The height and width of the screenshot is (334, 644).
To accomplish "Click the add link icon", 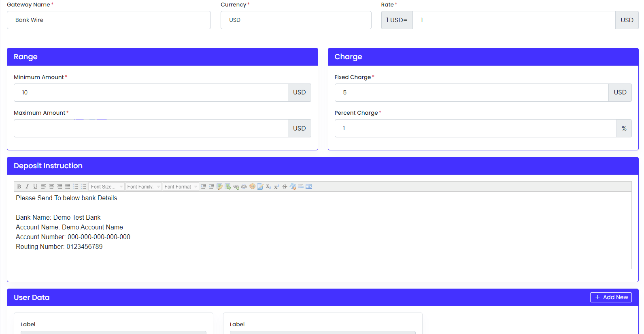I will 236,186.
